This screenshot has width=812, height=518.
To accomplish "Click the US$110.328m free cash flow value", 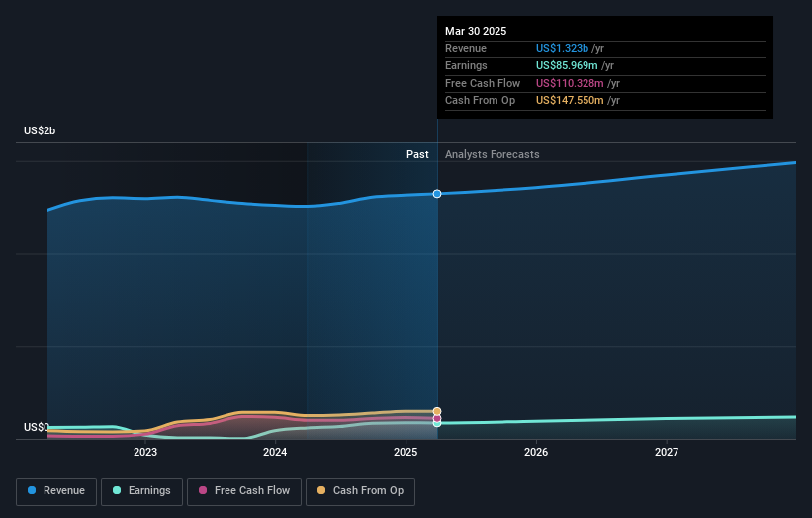I will click(570, 83).
